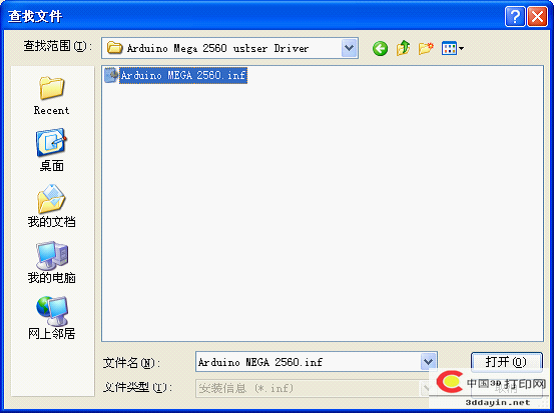Click the folder icon in 查找范围 box
Viewport: 554px width, 413px height.
[114, 48]
